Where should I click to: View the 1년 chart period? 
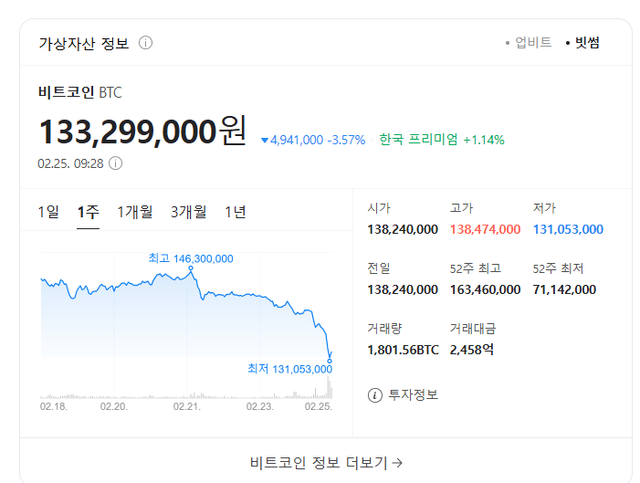point(235,212)
